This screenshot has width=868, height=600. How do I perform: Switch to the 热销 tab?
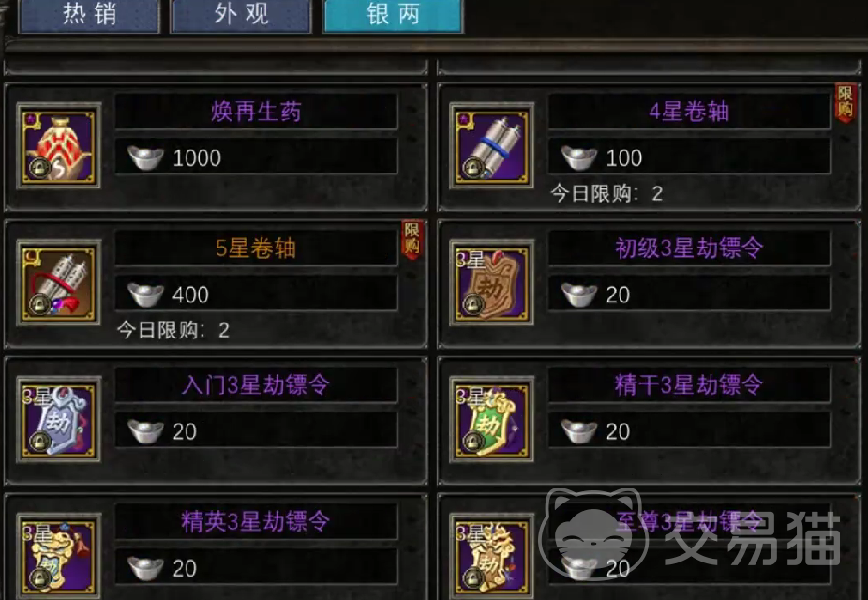point(89,16)
